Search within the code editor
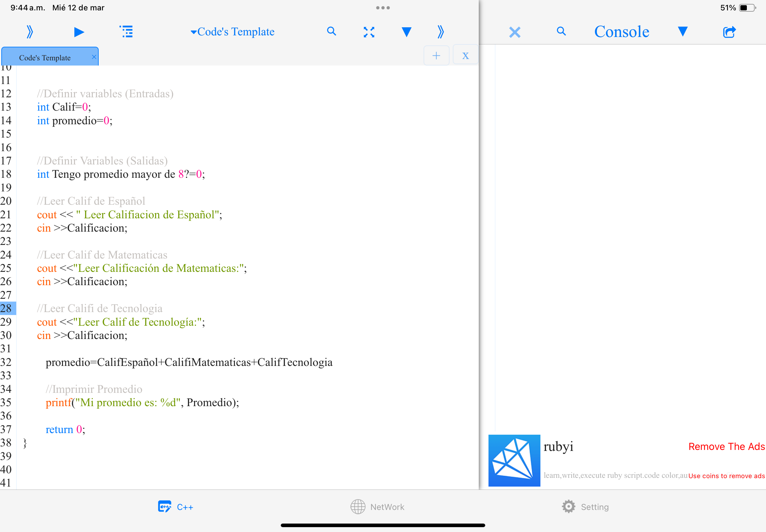 click(x=331, y=31)
